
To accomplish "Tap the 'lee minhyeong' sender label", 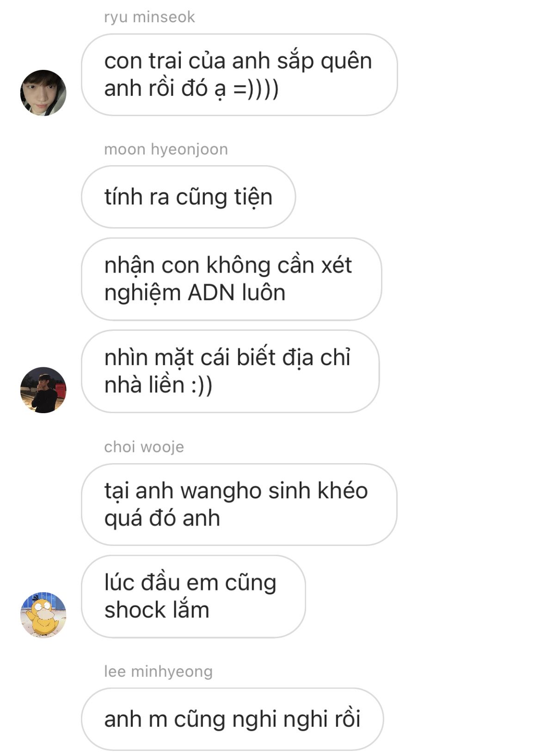I will 158,671.
